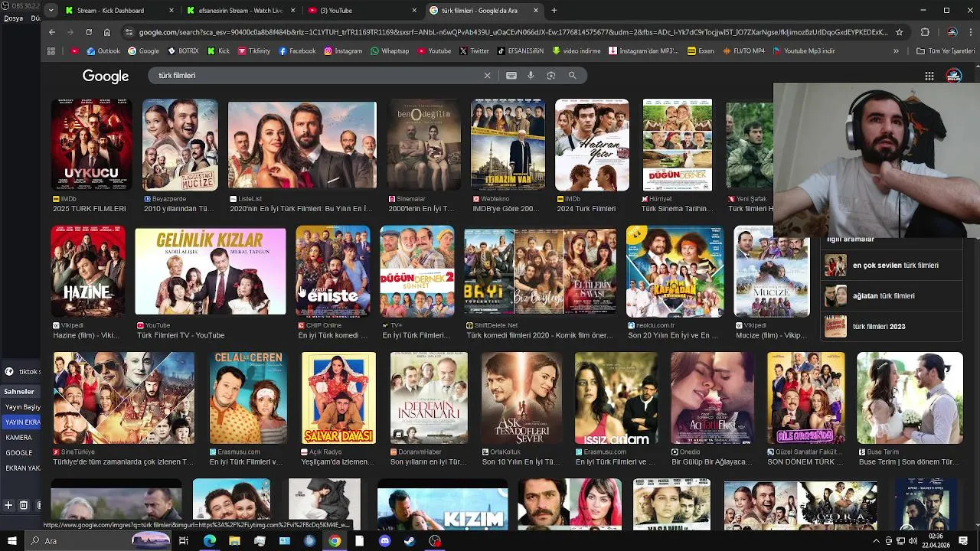The image size is (980, 551).
Task: Focus the Google search box
Action: click(318, 76)
